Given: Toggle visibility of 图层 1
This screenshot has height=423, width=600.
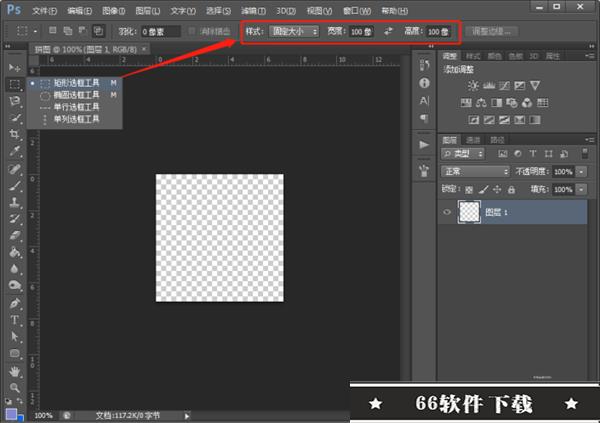Looking at the screenshot, I should pyautogui.click(x=447, y=212).
